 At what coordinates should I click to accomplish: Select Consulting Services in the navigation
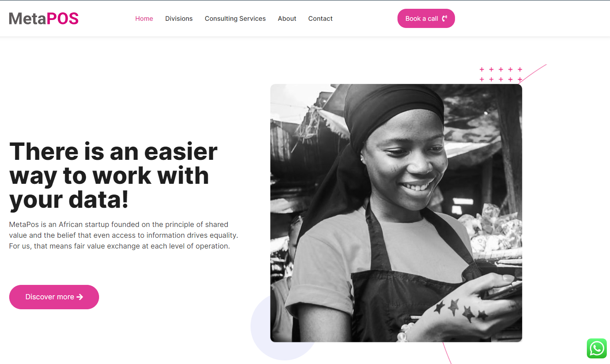point(235,18)
